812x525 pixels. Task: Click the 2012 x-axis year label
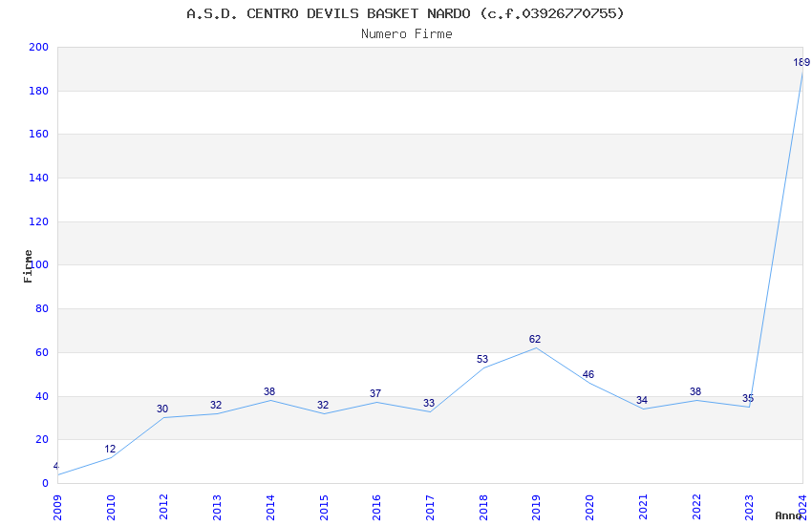click(163, 508)
